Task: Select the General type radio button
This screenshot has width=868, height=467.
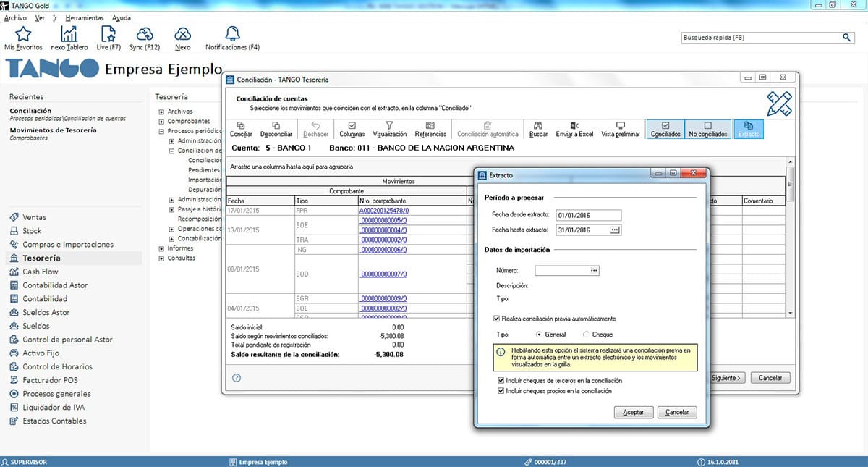Action: tap(539, 335)
